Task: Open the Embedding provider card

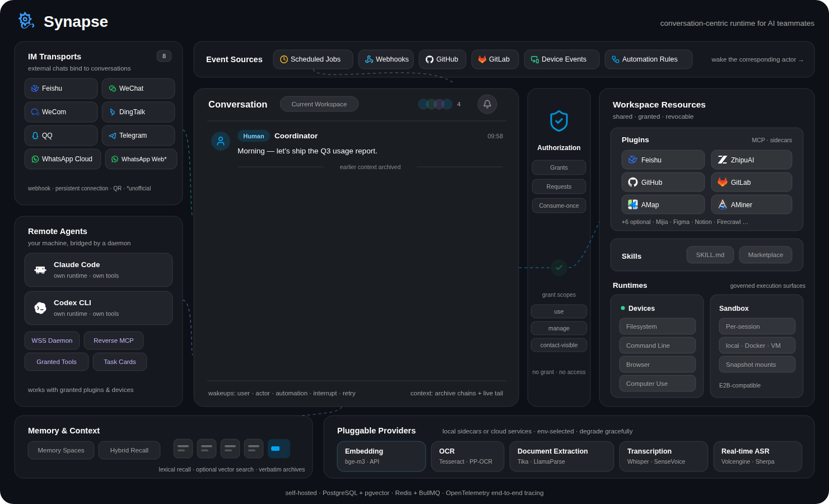Action: pos(381,456)
